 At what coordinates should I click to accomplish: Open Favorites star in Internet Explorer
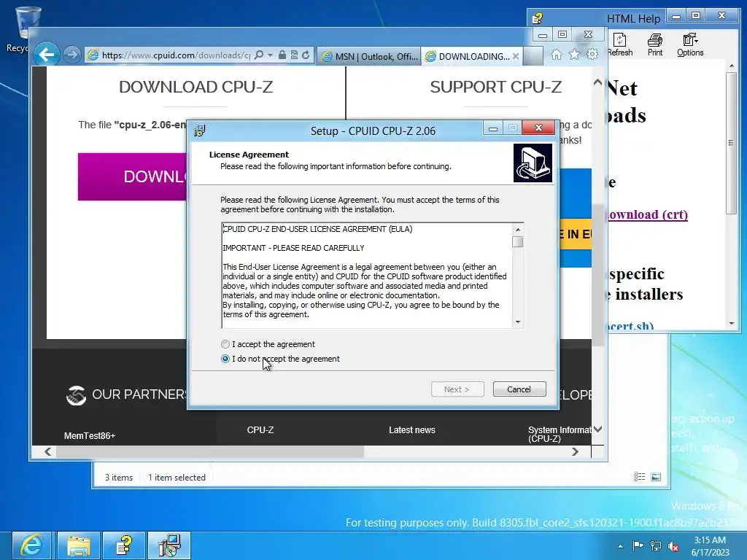(x=575, y=55)
